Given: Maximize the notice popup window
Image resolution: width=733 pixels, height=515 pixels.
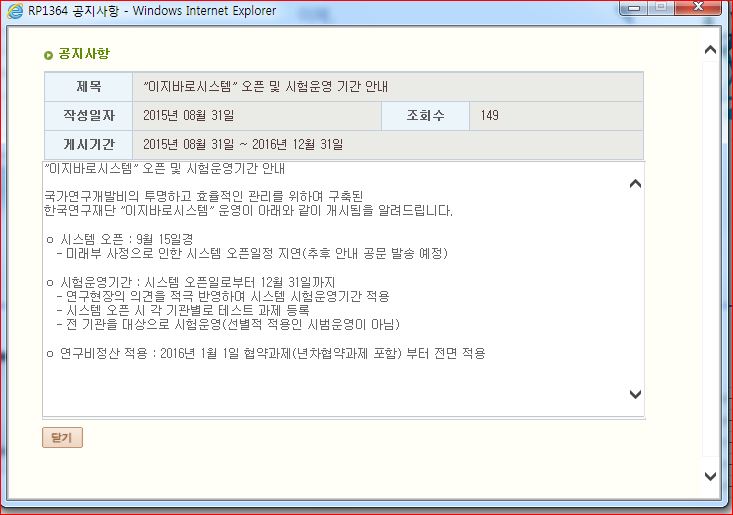Looking at the screenshot, I should tap(661, 9).
